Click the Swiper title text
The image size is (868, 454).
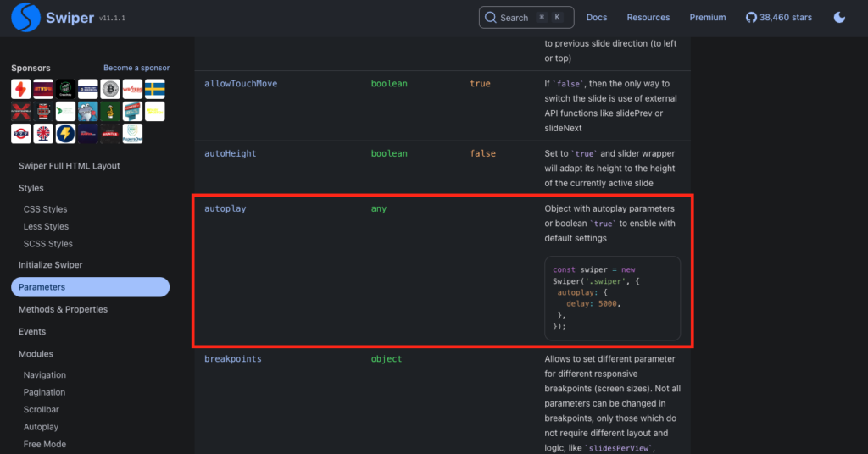point(70,18)
